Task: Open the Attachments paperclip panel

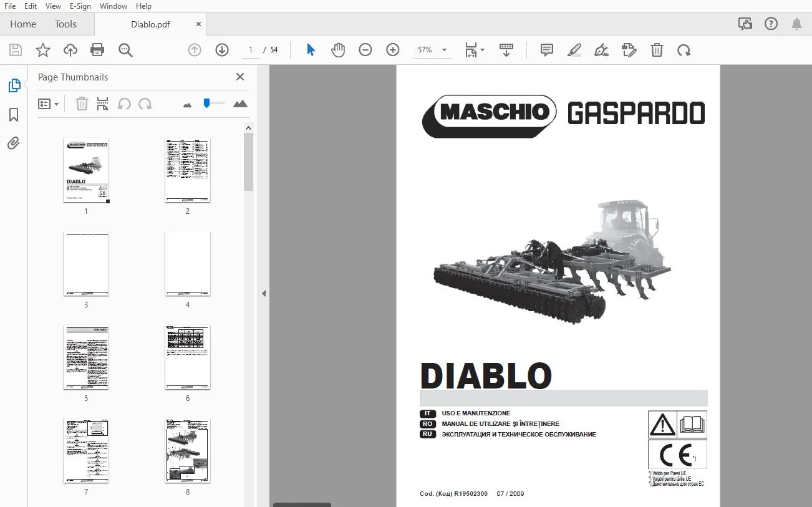Action: (x=14, y=143)
